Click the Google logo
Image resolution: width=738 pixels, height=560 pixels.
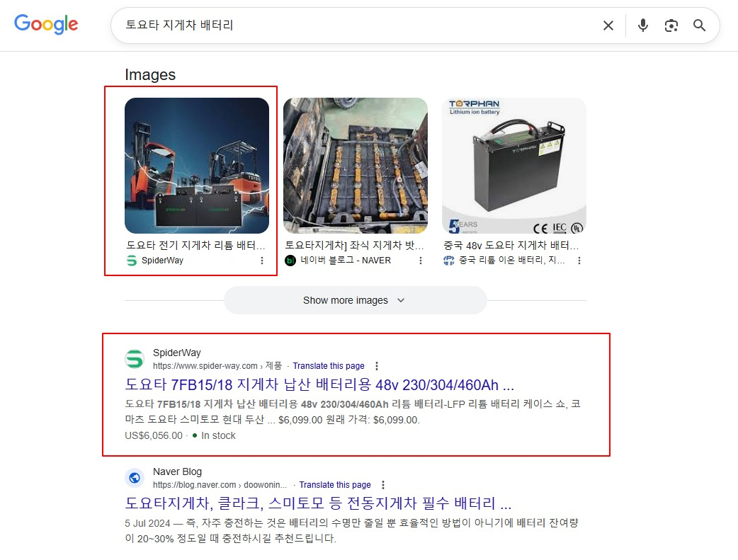click(46, 24)
